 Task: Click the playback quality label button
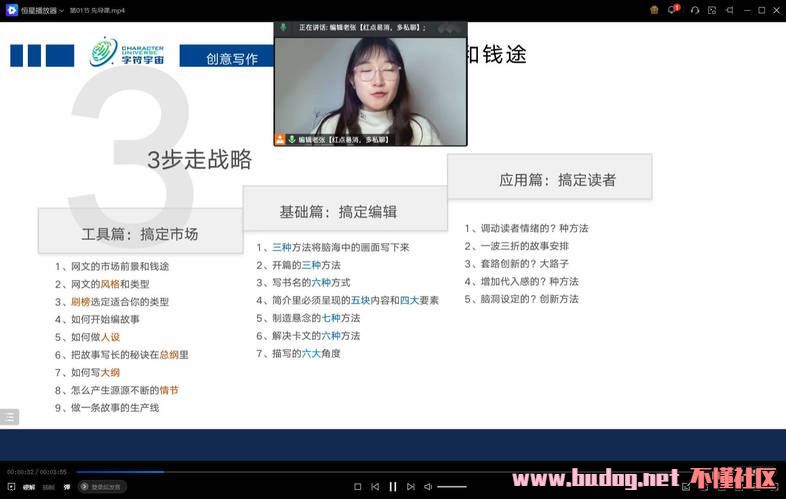pyautogui.click(x=29, y=487)
